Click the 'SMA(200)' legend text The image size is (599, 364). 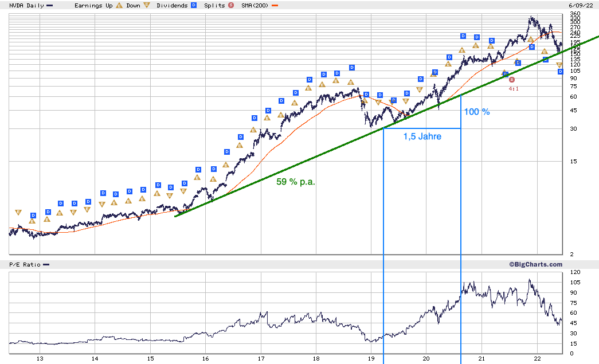point(255,6)
